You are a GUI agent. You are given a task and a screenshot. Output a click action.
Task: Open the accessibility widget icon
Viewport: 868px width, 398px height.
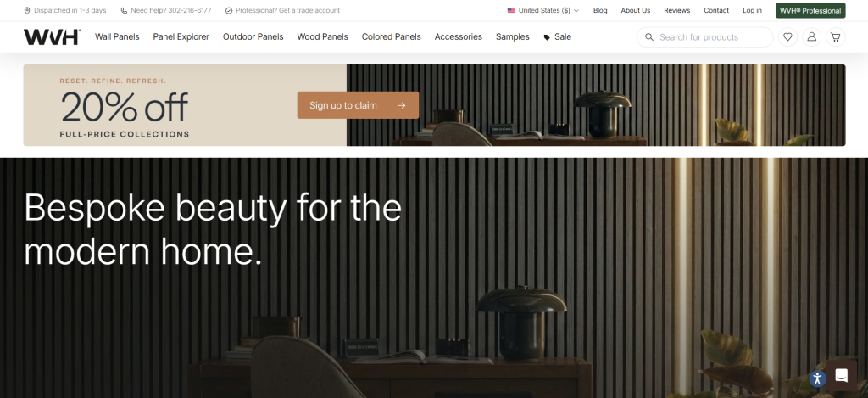tap(817, 378)
